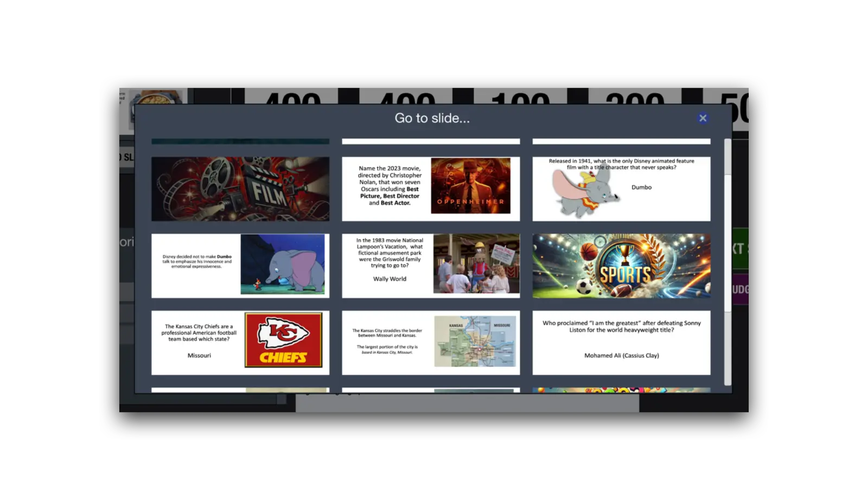Go to the Oppenheimer movie question slide
This screenshot has width=868, height=488.
click(431, 189)
